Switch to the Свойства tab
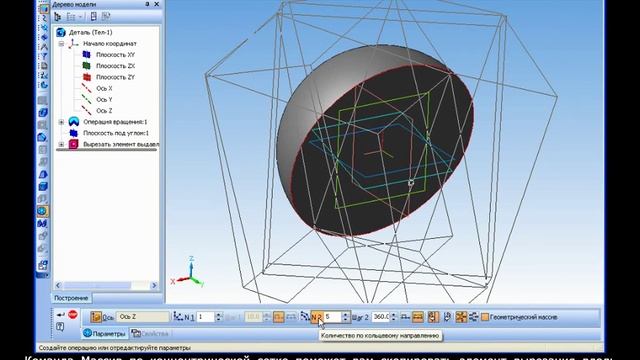Image resolution: width=640 pixels, height=360 pixels. (151, 333)
